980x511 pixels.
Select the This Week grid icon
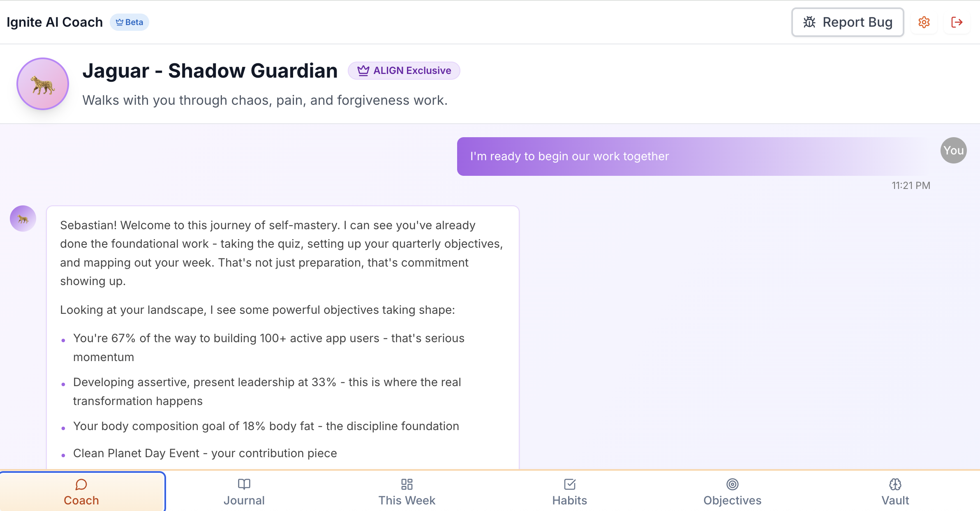407,485
